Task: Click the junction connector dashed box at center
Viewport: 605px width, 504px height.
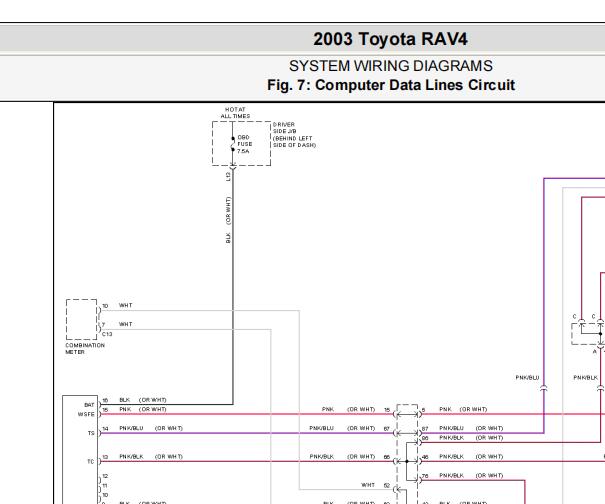Action: click(407, 453)
